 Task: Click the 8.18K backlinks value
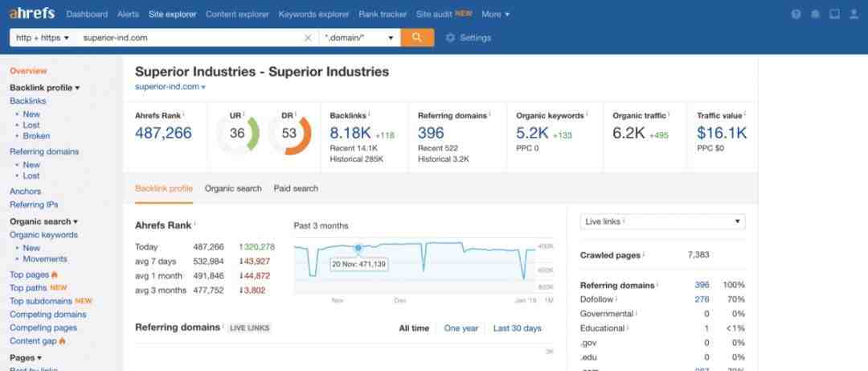(x=350, y=133)
